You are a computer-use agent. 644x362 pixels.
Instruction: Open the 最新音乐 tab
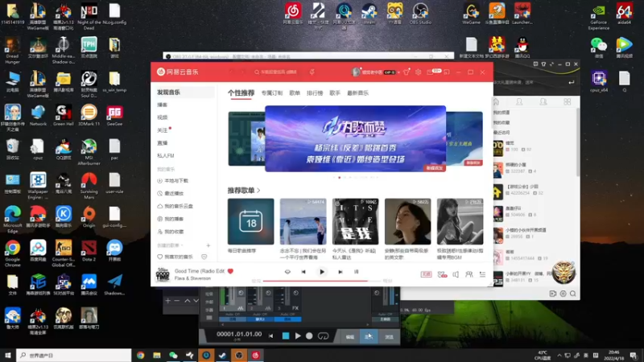coord(357,93)
